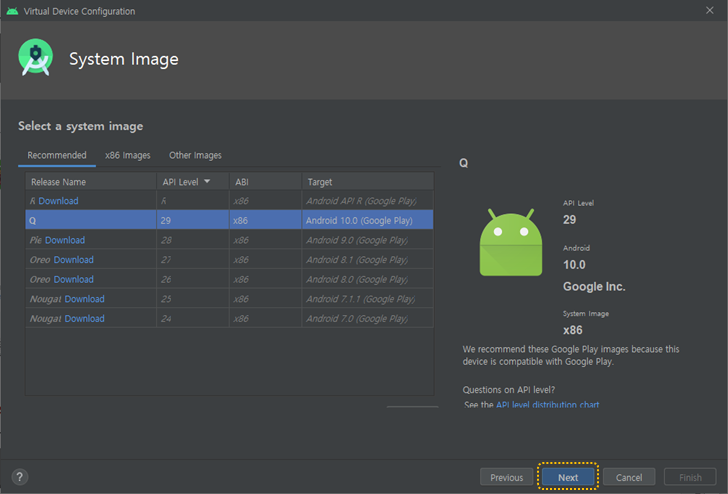Click the Release Name column header
This screenshot has height=494, width=728.
91,182
